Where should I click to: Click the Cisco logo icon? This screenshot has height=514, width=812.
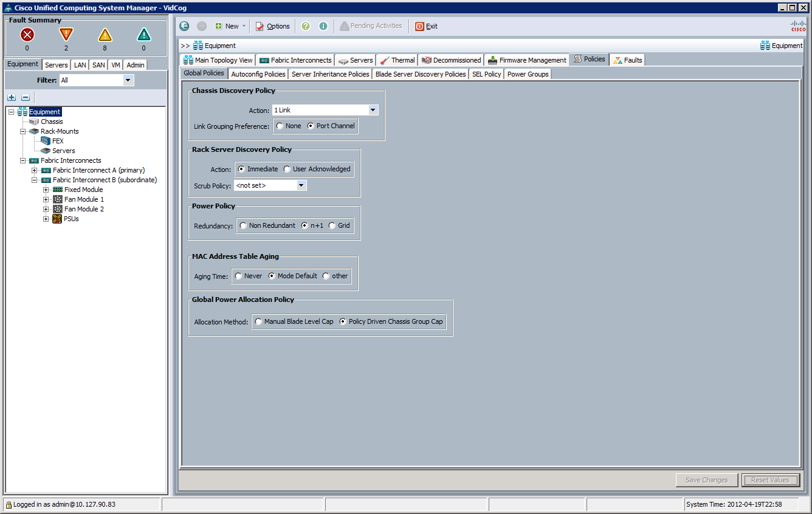click(798, 26)
